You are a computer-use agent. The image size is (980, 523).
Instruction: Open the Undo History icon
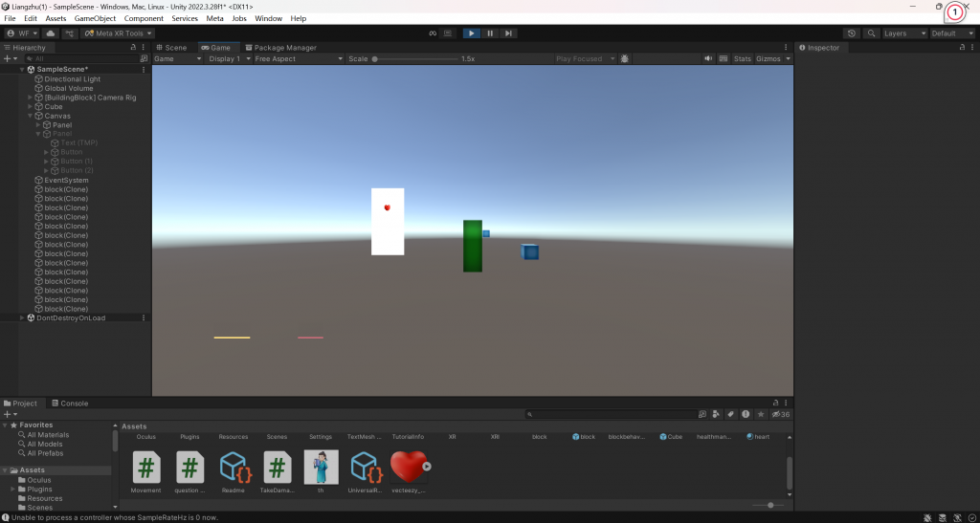click(851, 33)
